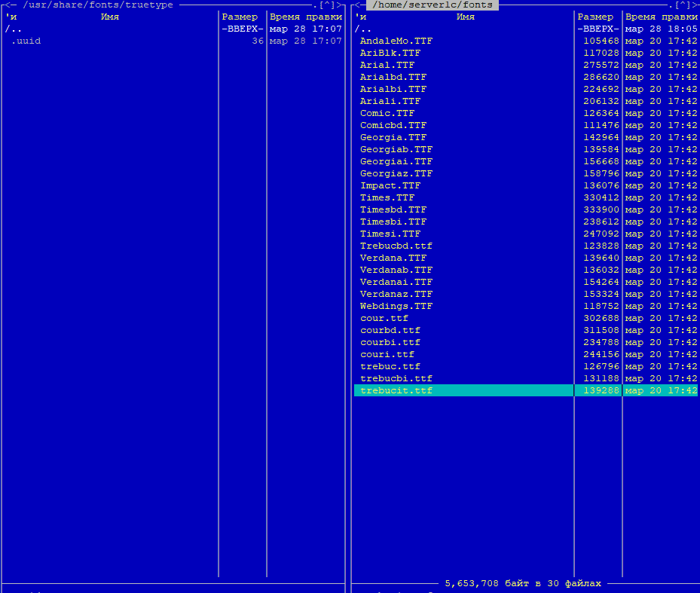This screenshot has height=593, width=700.
Task: Sort left panel by Размер column
Action: point(240,17)
